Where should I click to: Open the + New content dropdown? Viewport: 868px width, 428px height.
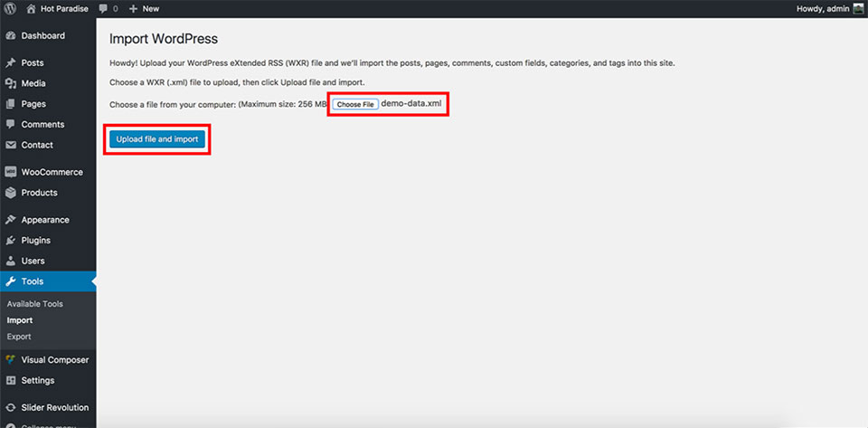coord(144,8)
